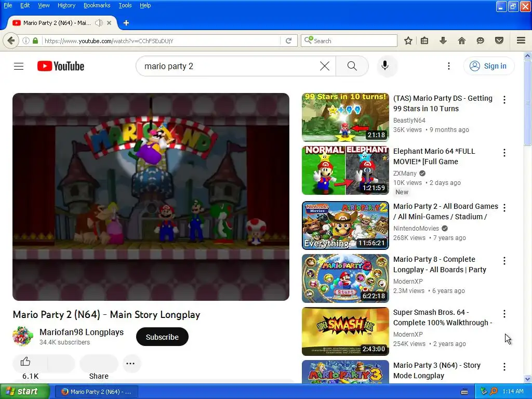This screenshot has width=532, height=399.
Task: Click the green padlock security icon
Action: pyautogui.click(x=35, y=41)
